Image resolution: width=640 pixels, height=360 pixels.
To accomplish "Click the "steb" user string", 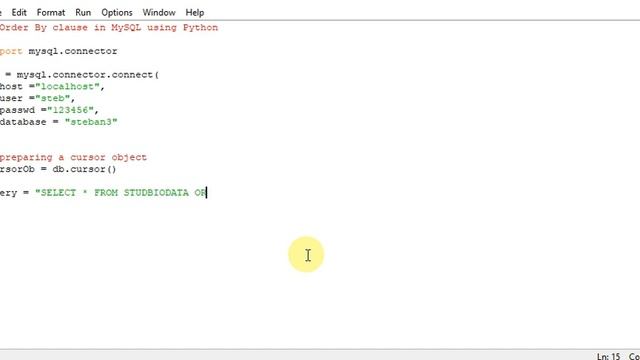I will point(52,99).
